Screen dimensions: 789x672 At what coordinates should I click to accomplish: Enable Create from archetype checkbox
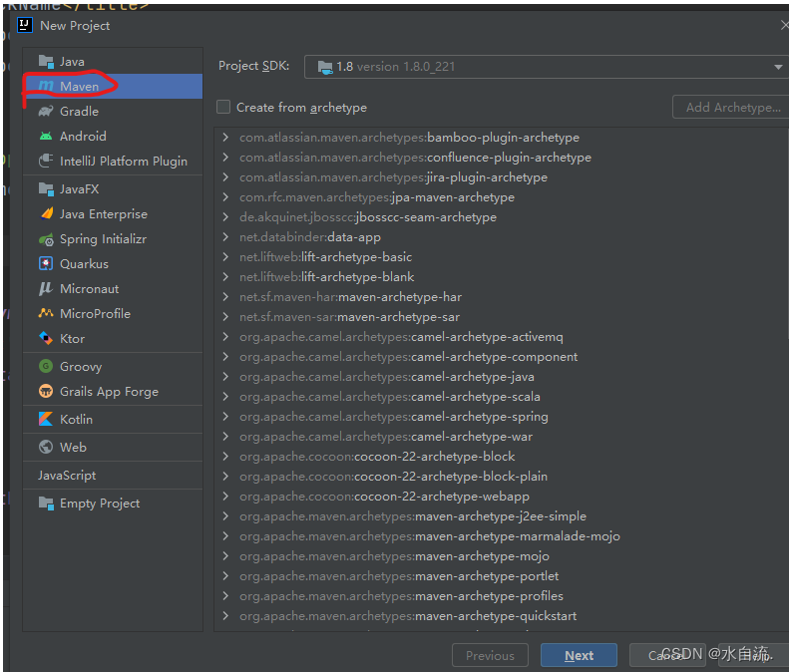coord(223,107)
